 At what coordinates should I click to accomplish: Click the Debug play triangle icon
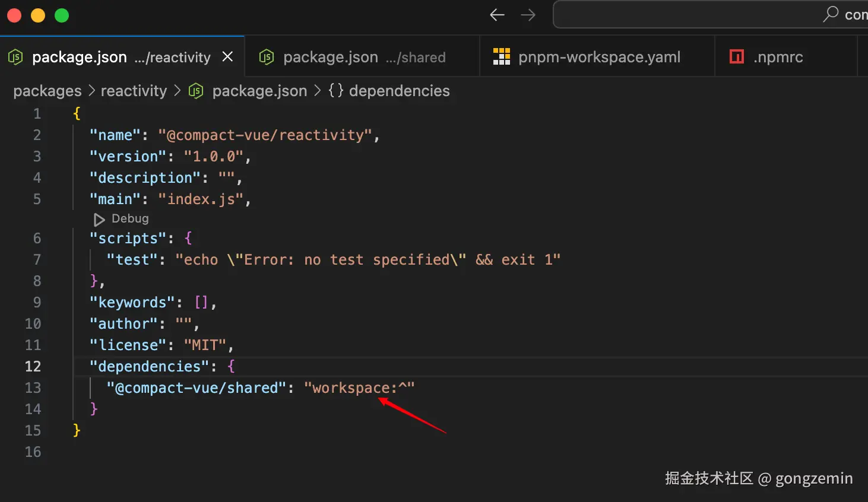[99, 219]
